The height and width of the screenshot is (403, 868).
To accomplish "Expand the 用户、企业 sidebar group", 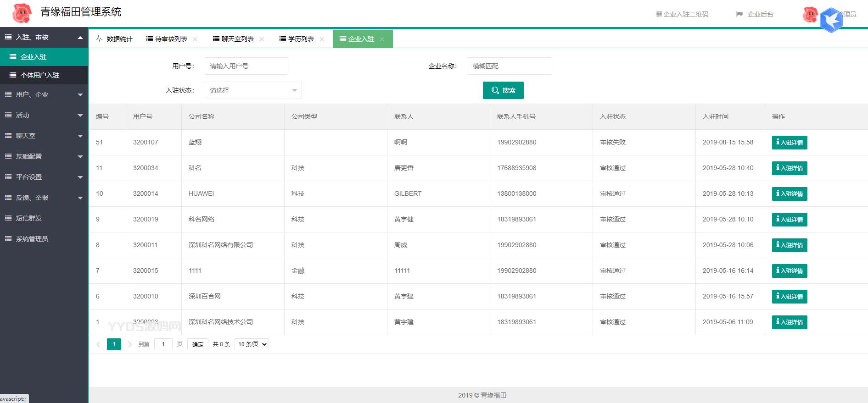I will pyautogui.click(x=80, y=95).
